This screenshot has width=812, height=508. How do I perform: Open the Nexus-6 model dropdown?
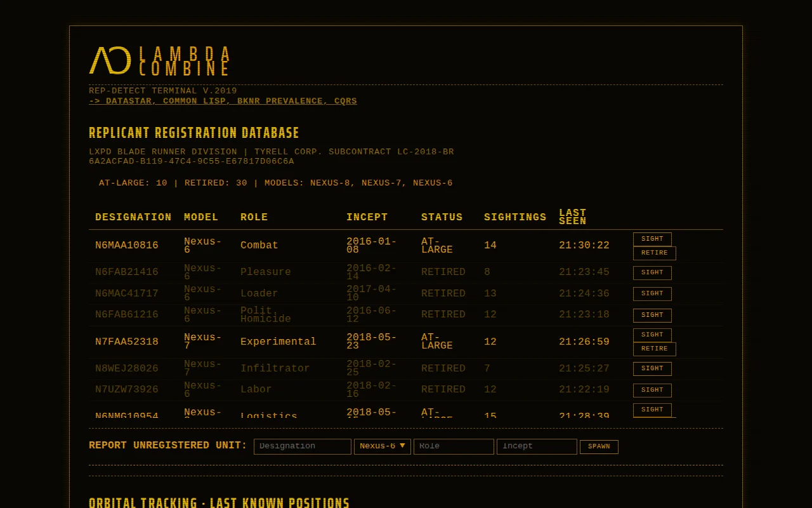point(383,446)
